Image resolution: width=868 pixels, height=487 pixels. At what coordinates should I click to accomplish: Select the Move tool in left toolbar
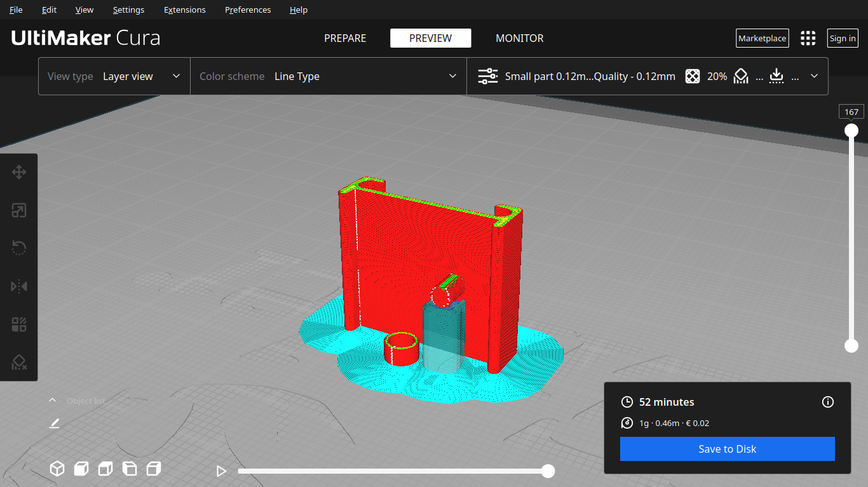19,172
